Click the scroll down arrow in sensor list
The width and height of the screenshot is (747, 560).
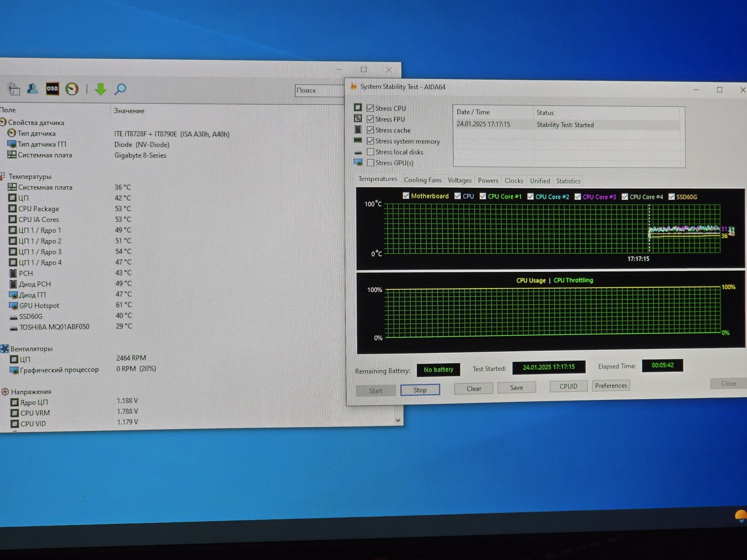coord(398,421)
